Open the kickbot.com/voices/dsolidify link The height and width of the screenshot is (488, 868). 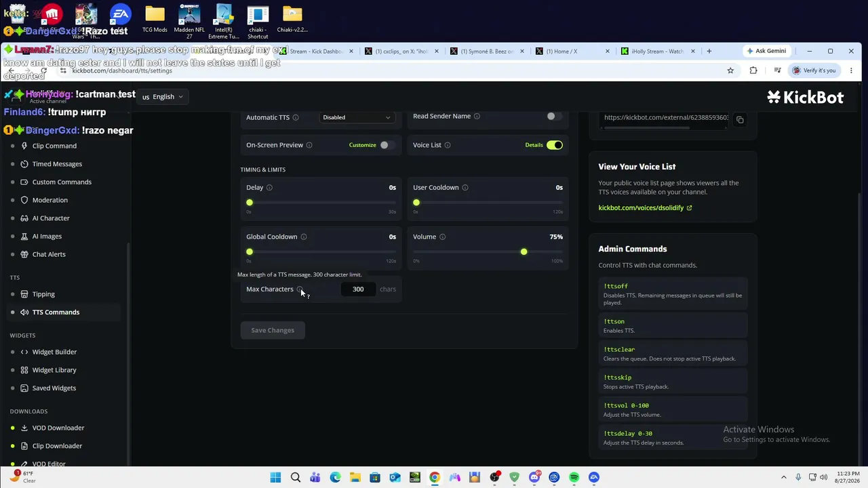(645, 208)
